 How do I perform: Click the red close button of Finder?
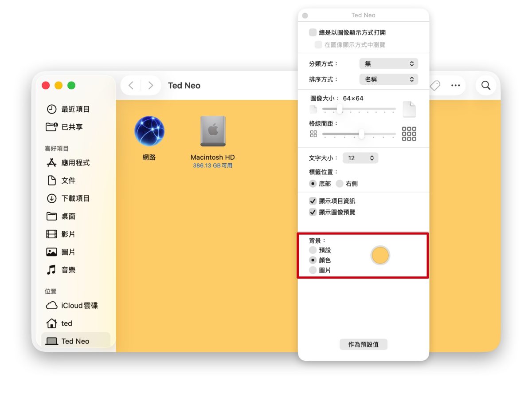pyautogui.click(x=46, y=86)
